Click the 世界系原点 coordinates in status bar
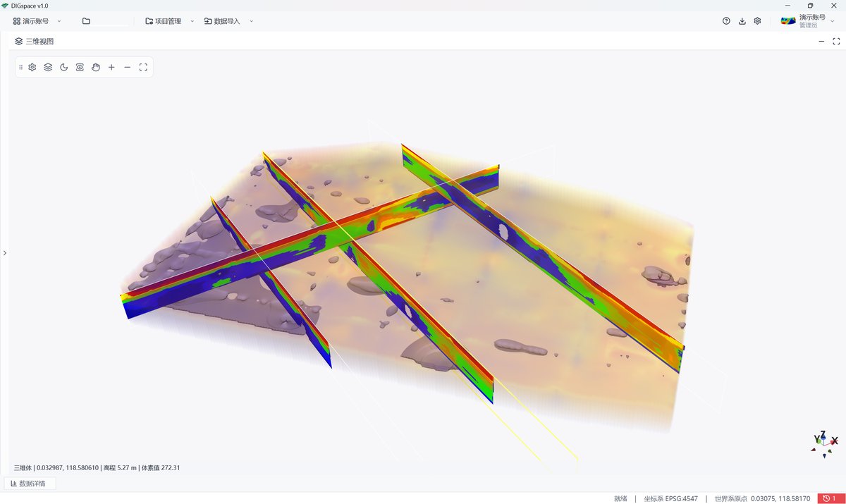 pos(762,498)
